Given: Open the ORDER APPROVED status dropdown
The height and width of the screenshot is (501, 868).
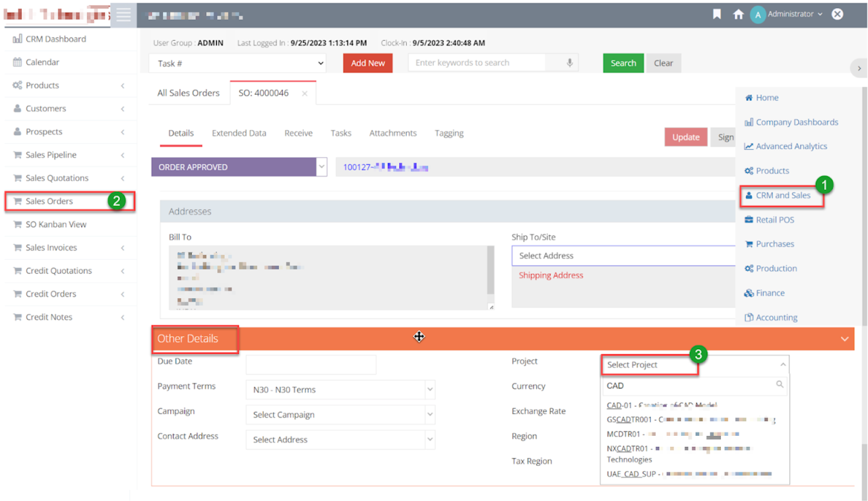Looking at the screenshot, I should click(321, 167).
